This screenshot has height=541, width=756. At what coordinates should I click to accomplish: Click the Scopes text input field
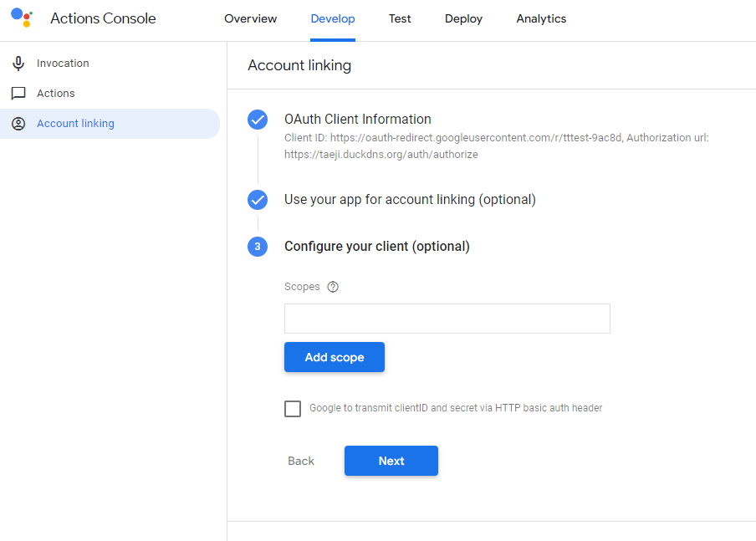447,319
